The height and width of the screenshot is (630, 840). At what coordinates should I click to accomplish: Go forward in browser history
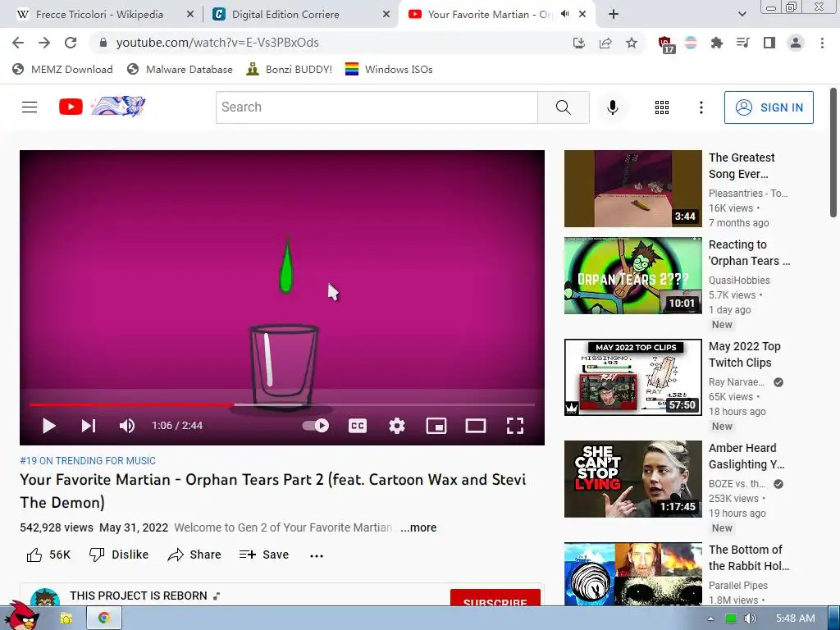click(44, 43)
